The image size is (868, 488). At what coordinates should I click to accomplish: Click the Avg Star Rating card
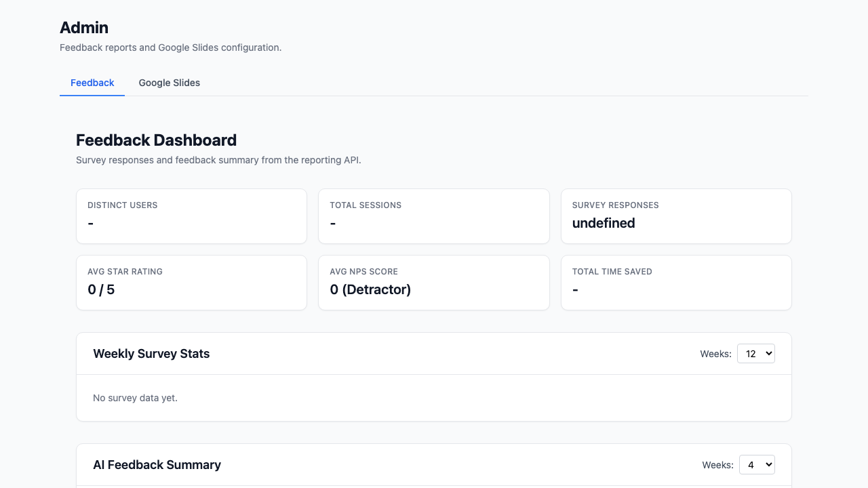click(191, 282)
